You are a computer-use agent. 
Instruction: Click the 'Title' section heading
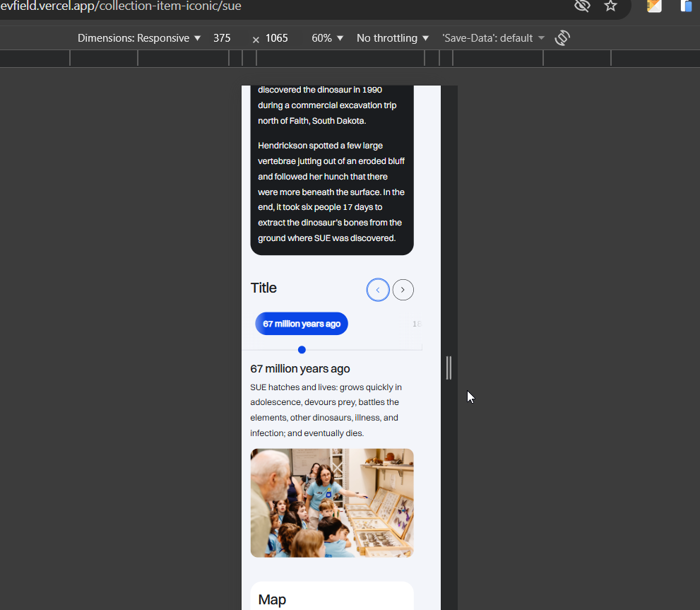click(263, 288)
